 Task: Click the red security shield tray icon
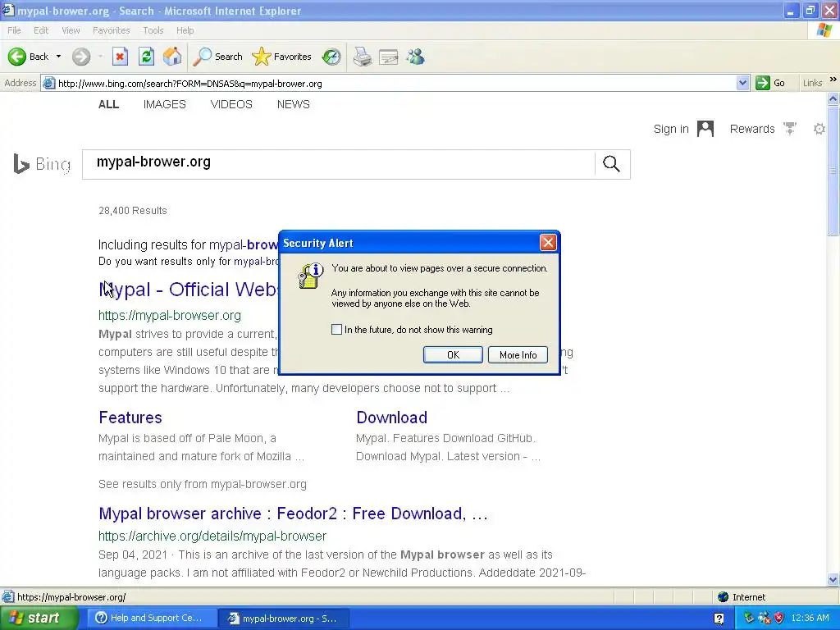pos(779,619)
